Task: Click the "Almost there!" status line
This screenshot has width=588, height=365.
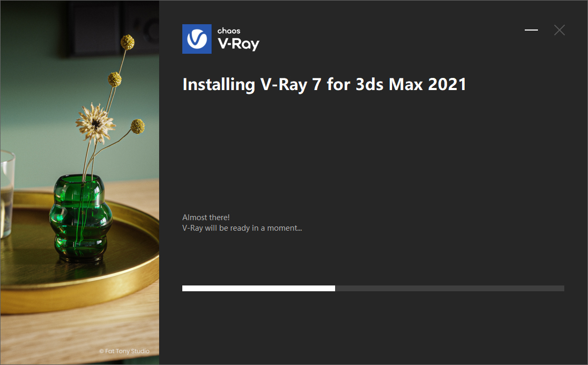Action: 206,218
